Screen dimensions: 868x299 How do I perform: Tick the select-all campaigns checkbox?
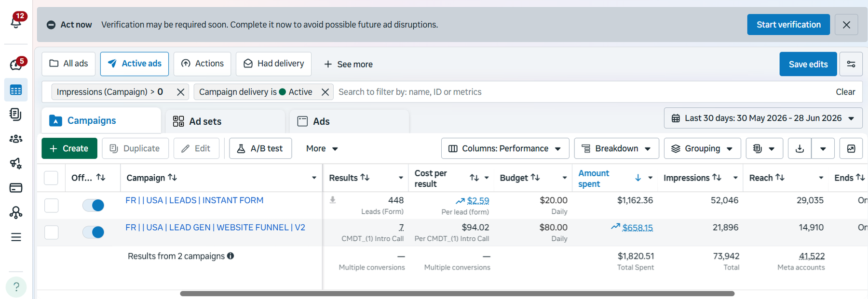[x=51, y=178]
